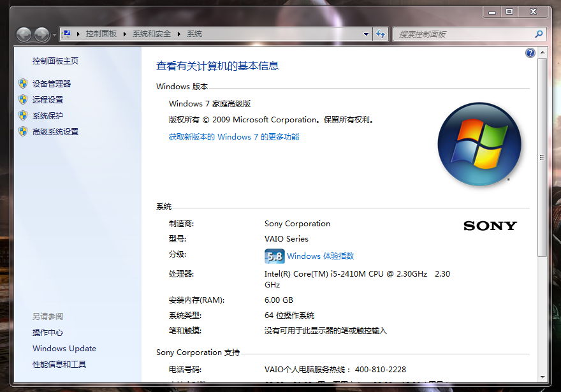Screen dimensions: 561x392
Task: Click the Windows 7 logo orb
Action: (479, 144)
